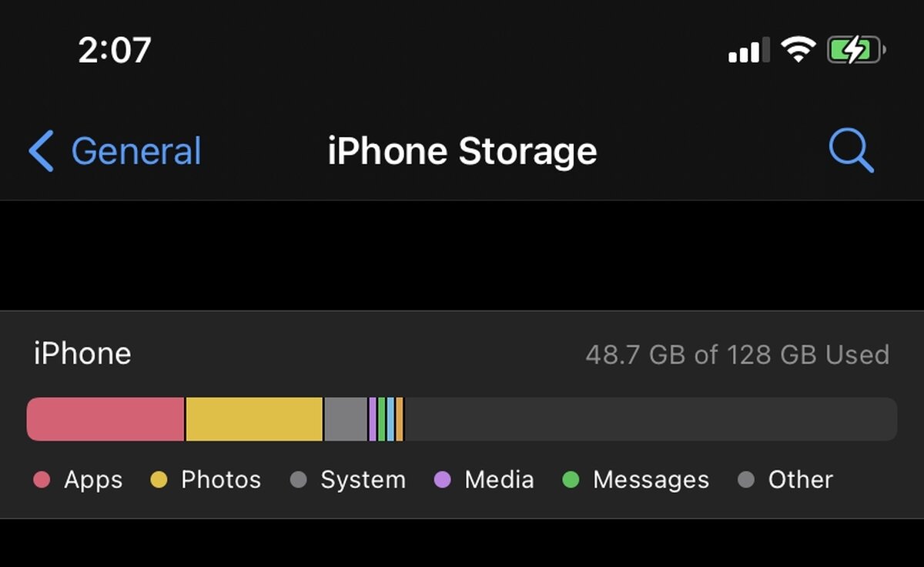Tap the purple dot beside Media legend
Viewport: 924px width, 567px height.
coord(442,480)
